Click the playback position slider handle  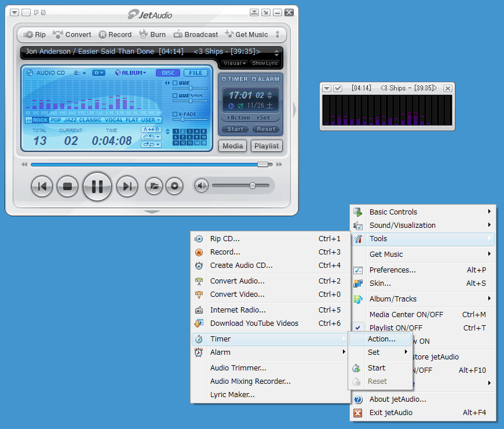[262, 164]
